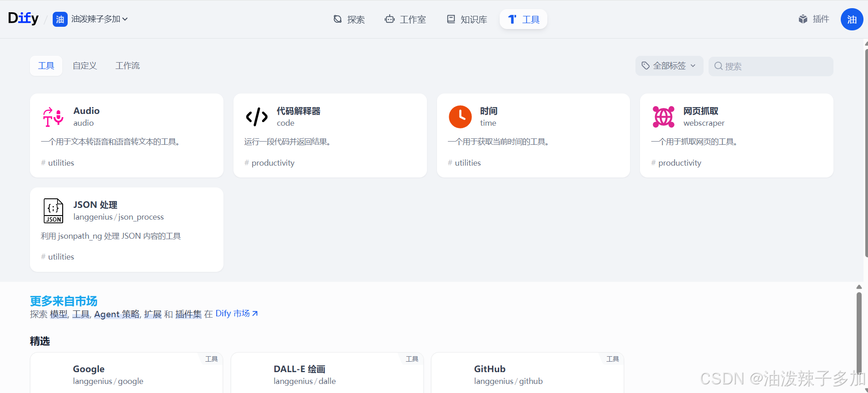
Task: Click the blue 油 workspace avatar icon
Action: [x=60, y=19]
